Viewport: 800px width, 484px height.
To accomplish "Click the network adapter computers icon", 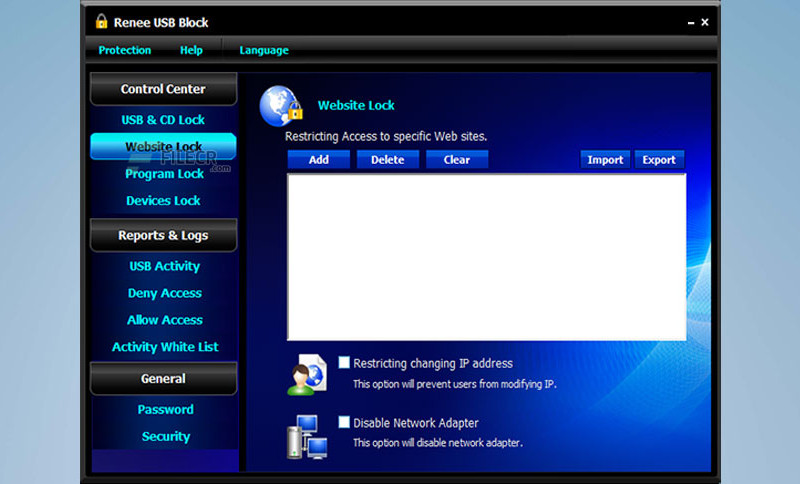I will point(307,437).
